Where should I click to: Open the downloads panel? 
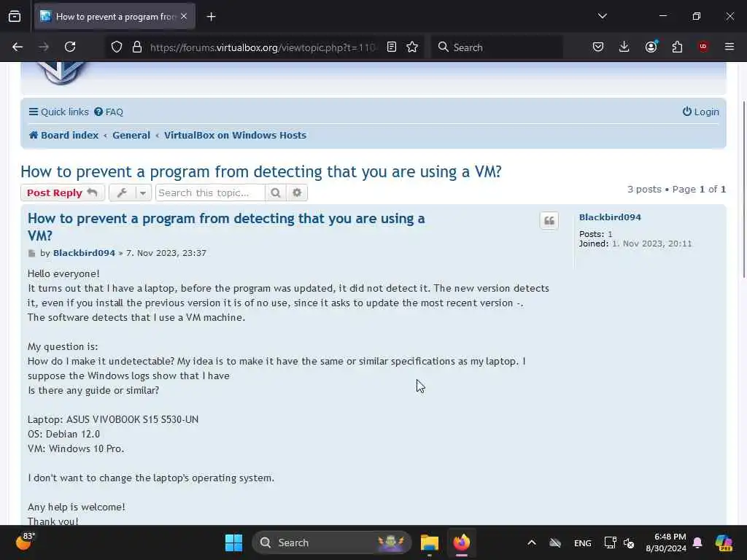click(624, 47)
